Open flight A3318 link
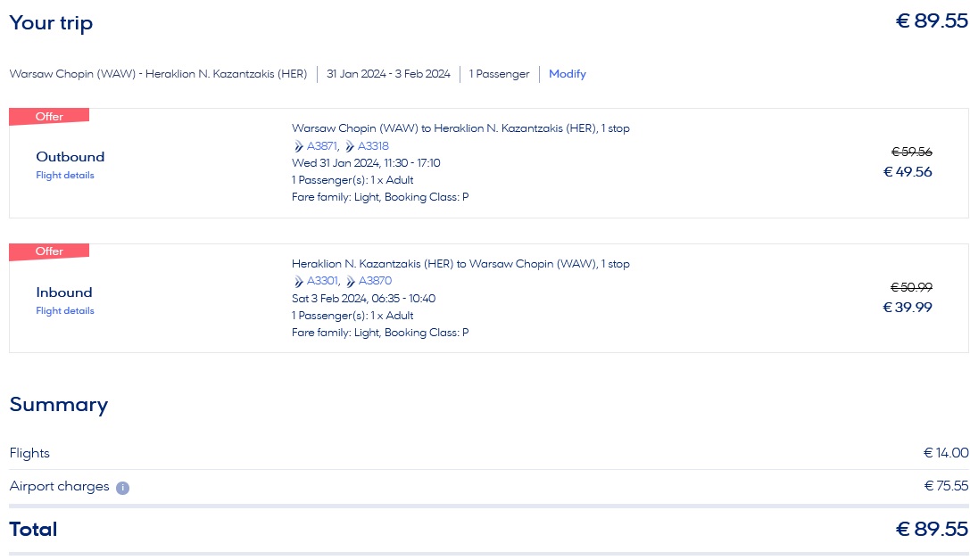The height and width of the screenshot is (560, 970). tap(373, 146)
